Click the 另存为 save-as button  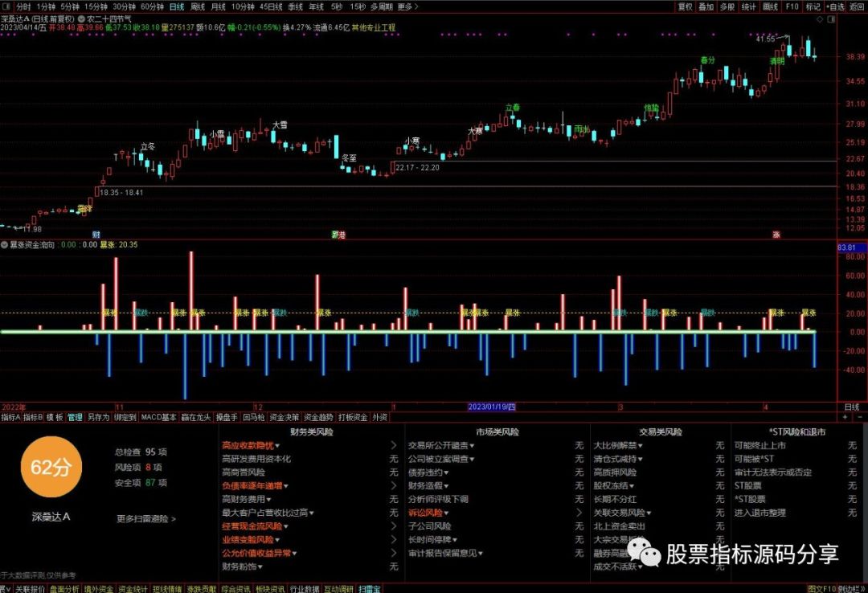(x=99, y=418)
